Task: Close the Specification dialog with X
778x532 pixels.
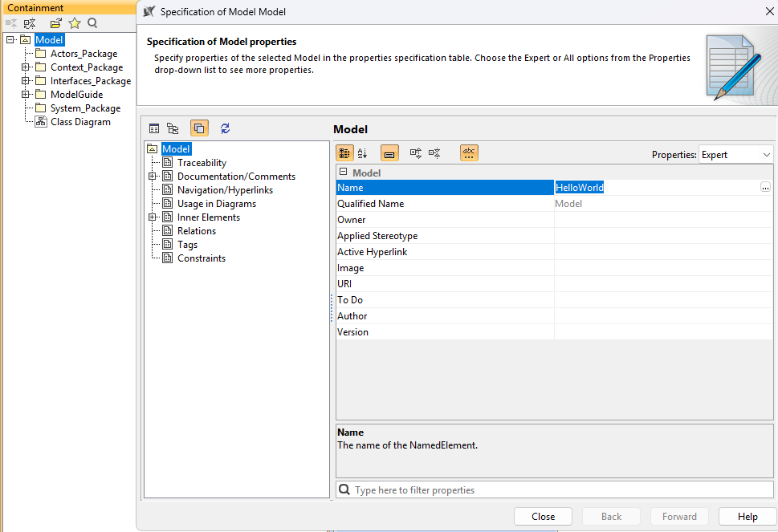Action: point(769,11)
